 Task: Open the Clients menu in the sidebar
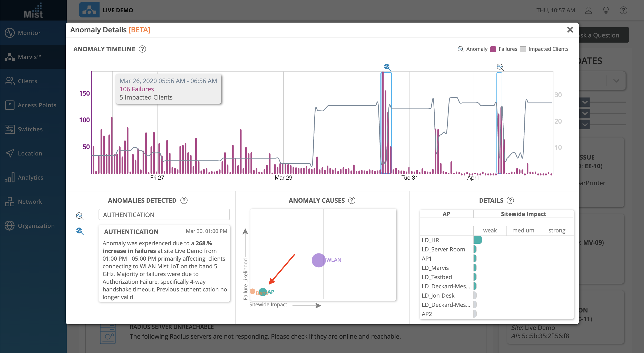point(27,81)
